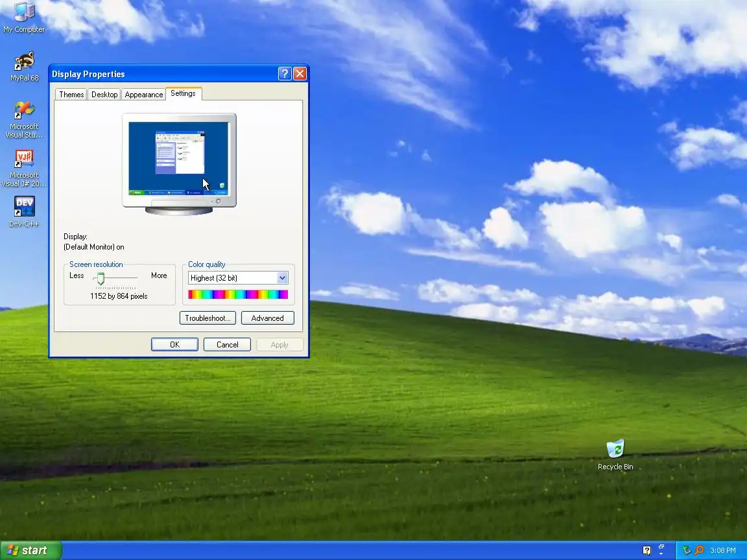Switch to the Desktop tab
747x560 pixels.
click(x=104, y=94)
